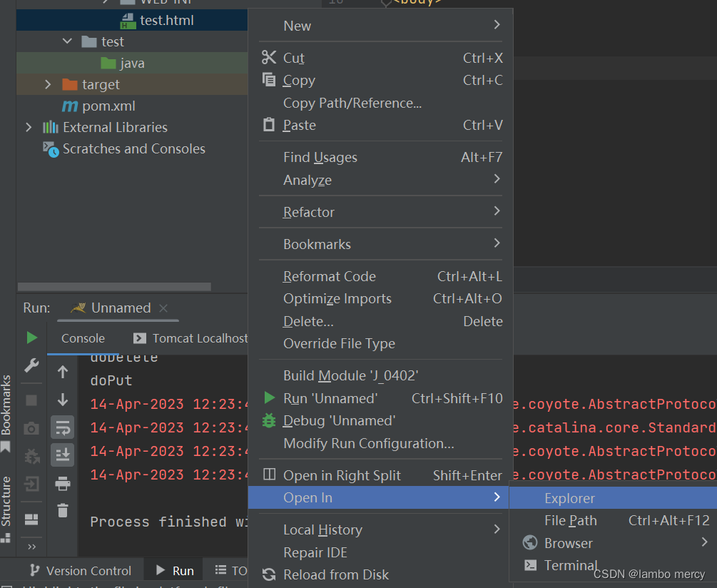Select the highlighted Open In entry
Viewport: 717px width, 588px height.
coord(379,497)
